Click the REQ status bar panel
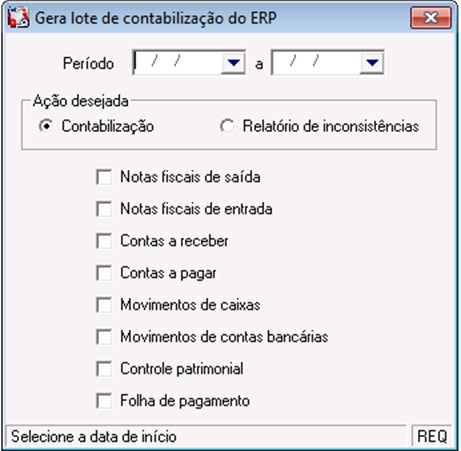 432,436
